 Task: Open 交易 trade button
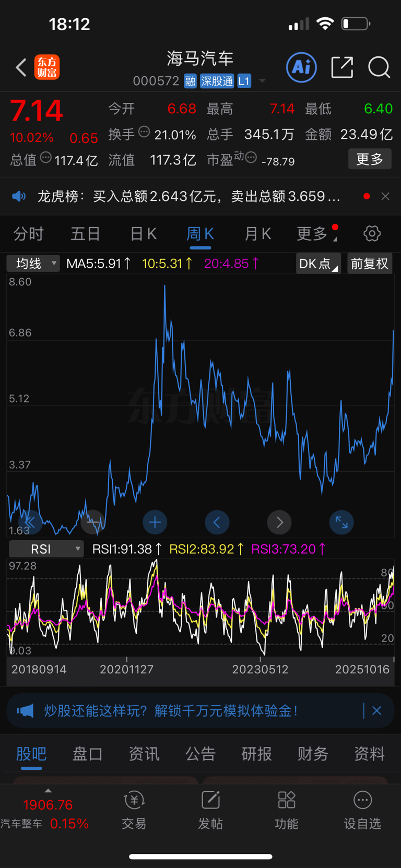(134, 810)
